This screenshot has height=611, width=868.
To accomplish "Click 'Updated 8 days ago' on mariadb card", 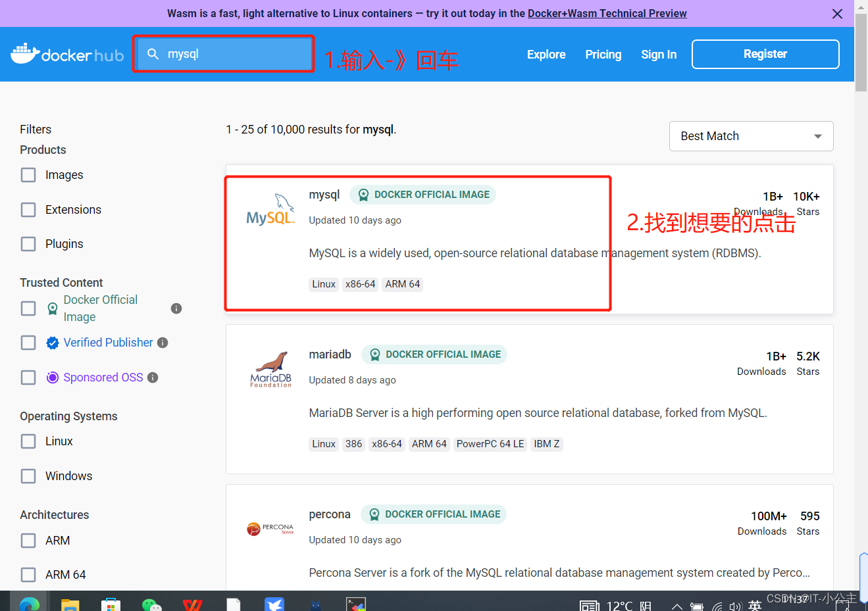I will [352, 380].
